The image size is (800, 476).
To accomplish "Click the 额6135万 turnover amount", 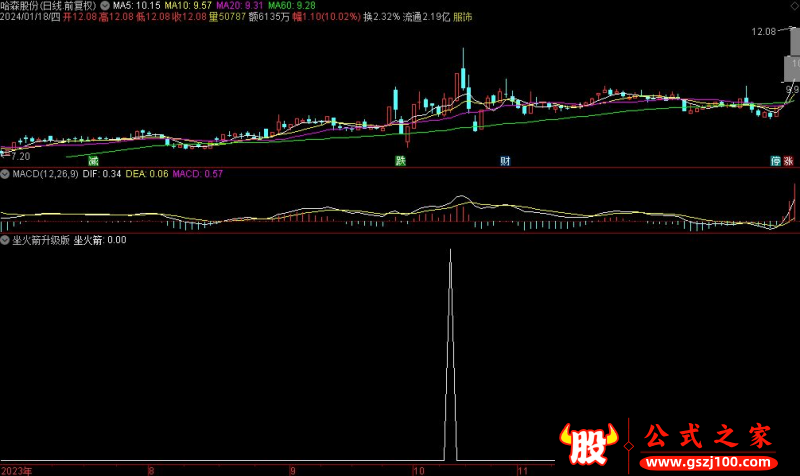I will 269,17.
